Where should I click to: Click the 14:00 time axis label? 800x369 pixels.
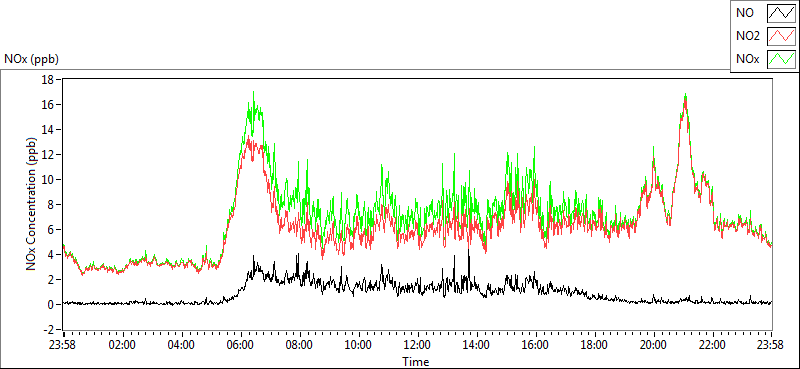pos(477,345)
